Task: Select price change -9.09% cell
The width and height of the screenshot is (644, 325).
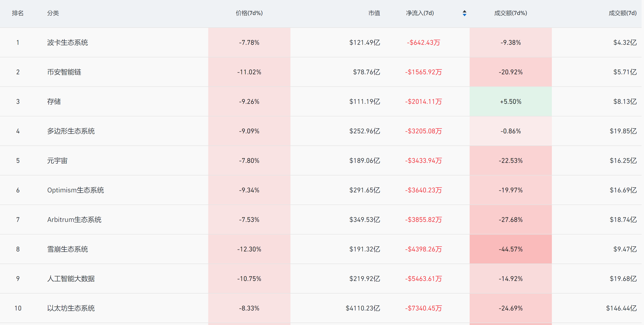Action: (x=249, y=131)
